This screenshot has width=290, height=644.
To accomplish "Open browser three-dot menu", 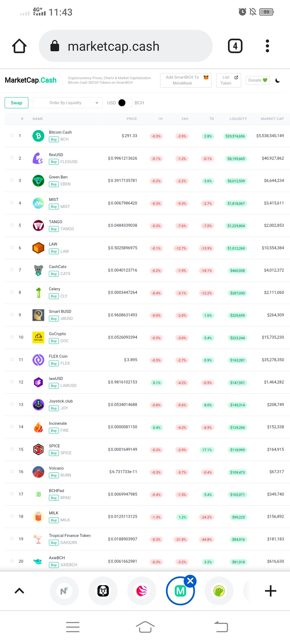I will pyautogui.click(x=267, y=46).
